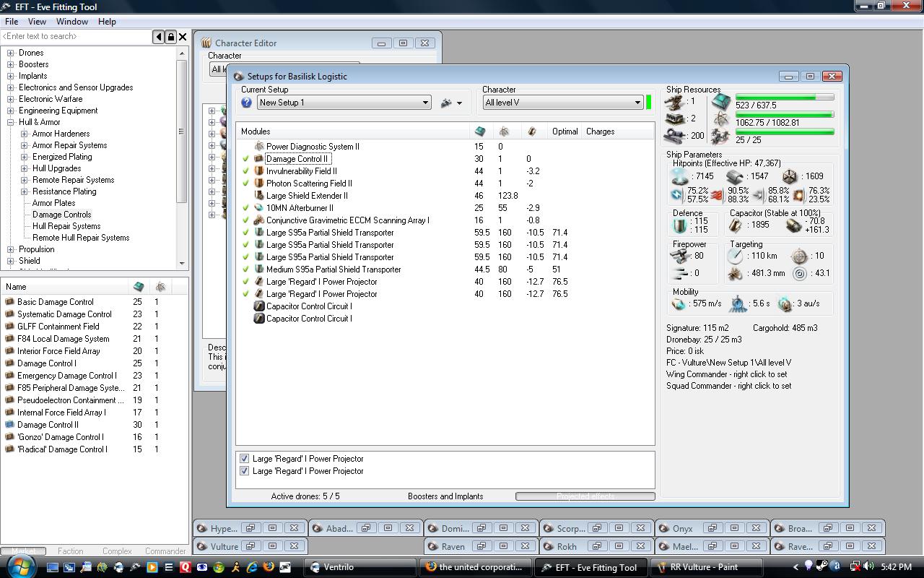Collapse the Hull & Armor tree node
This screenshot has height=578, width=924.
pyautogui.click(x=11, y=122)
